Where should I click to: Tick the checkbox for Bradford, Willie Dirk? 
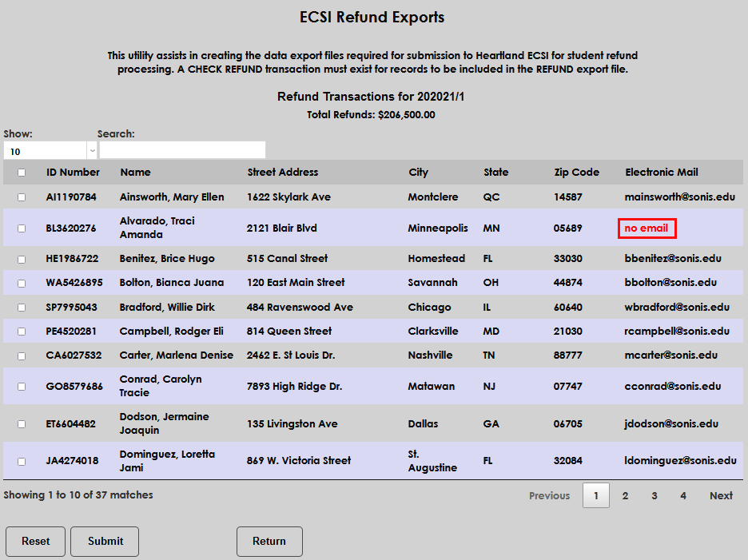pyautogui.click(x=21, y=307)
